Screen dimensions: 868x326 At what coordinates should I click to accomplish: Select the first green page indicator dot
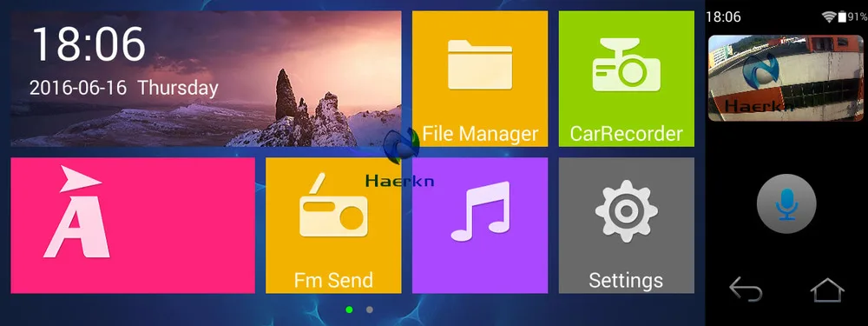tap(349, 309)
